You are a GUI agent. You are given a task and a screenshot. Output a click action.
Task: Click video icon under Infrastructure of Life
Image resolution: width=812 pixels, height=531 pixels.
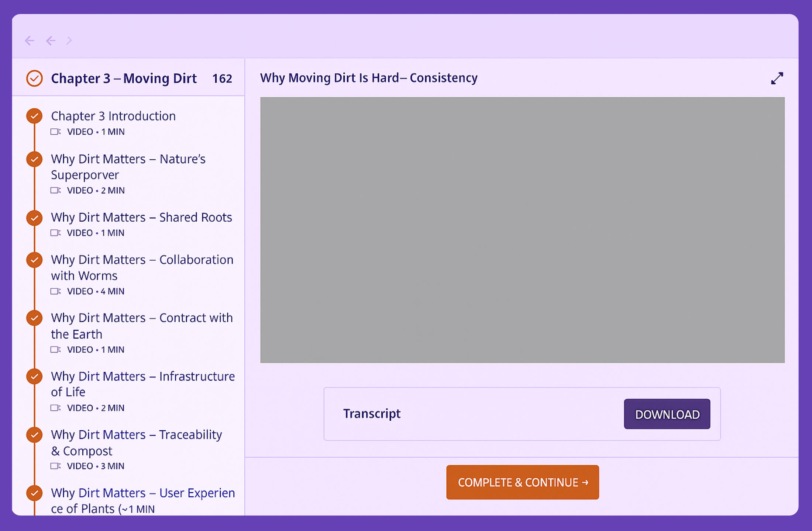coord(55,408)
